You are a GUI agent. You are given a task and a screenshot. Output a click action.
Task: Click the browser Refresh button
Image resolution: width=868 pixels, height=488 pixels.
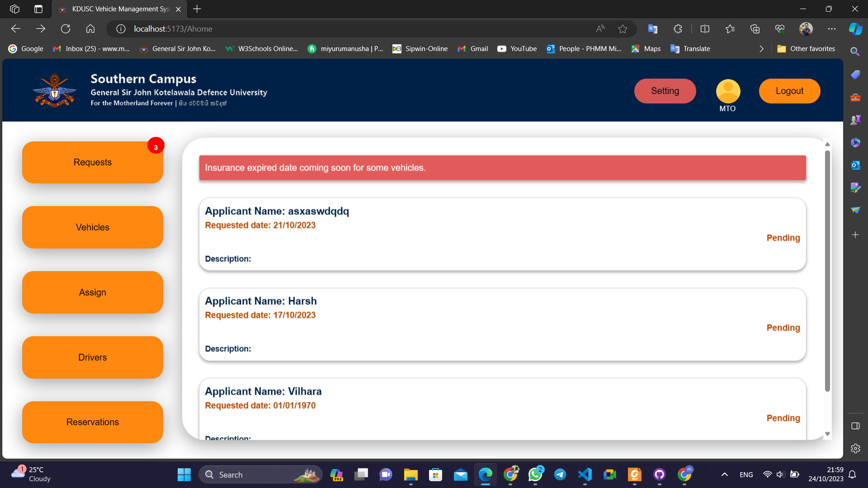click(x=66, y=29)
